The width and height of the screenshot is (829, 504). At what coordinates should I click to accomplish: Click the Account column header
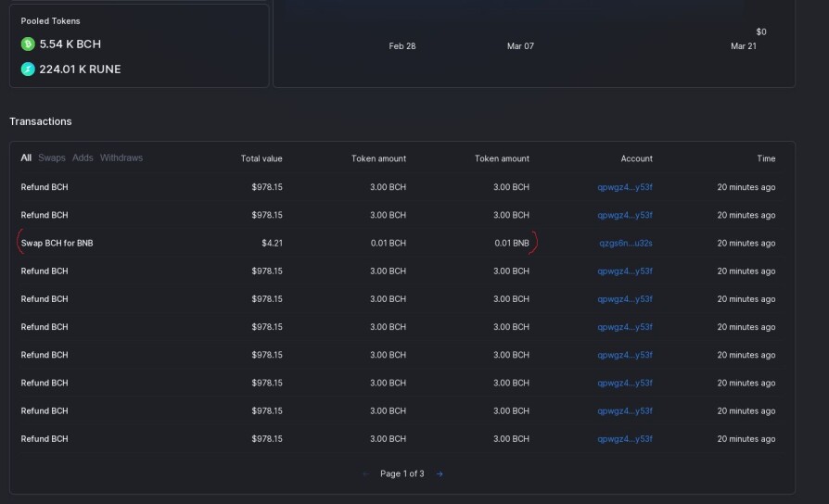636,158
